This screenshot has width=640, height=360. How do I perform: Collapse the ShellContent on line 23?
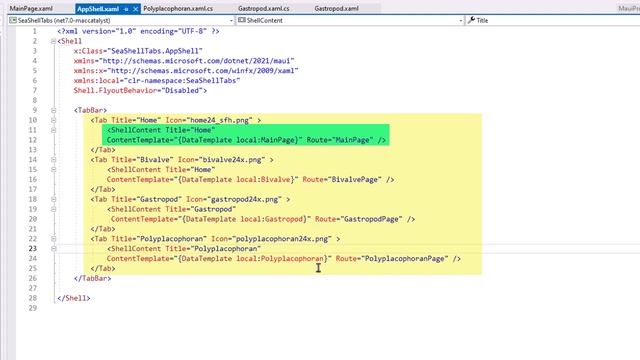pyautogui.click(x=53, y=249)
